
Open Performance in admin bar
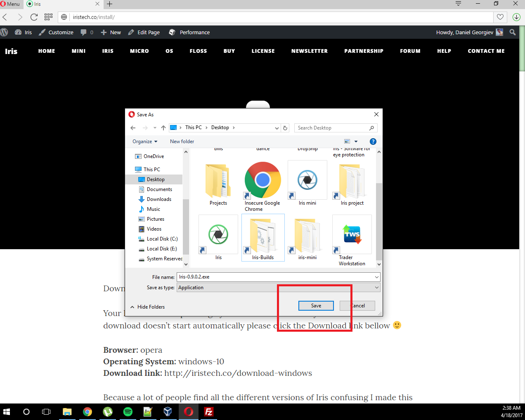[x=189, y=32]
